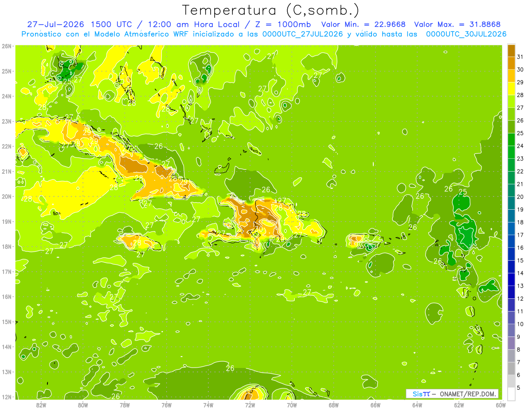The width and height of the screenshot is (532, 411).
Task: Click legend value 16
Action: (x=520, y=248)
